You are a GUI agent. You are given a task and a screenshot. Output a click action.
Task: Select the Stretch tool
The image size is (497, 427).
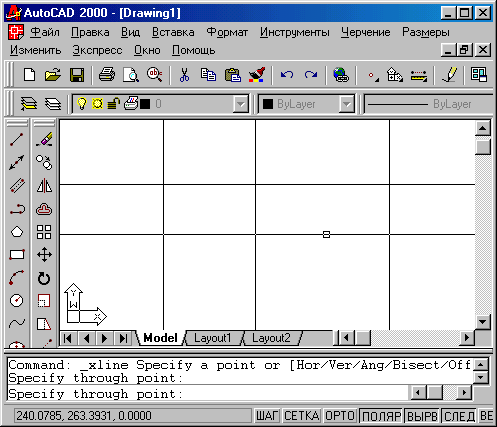click(44, 323)
